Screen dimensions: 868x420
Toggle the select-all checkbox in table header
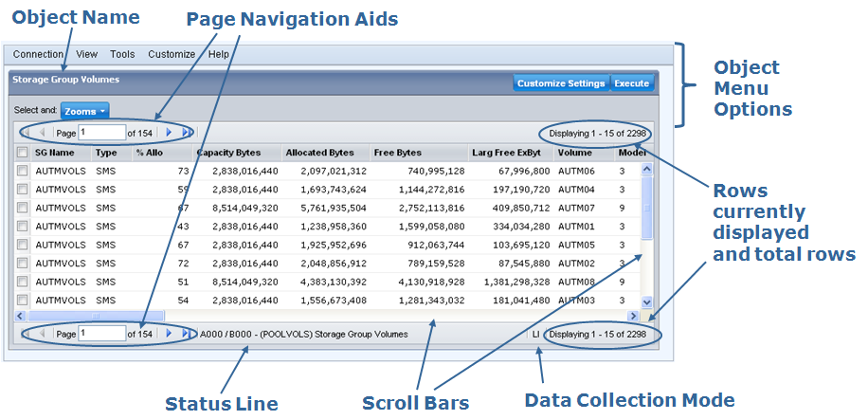22,152
